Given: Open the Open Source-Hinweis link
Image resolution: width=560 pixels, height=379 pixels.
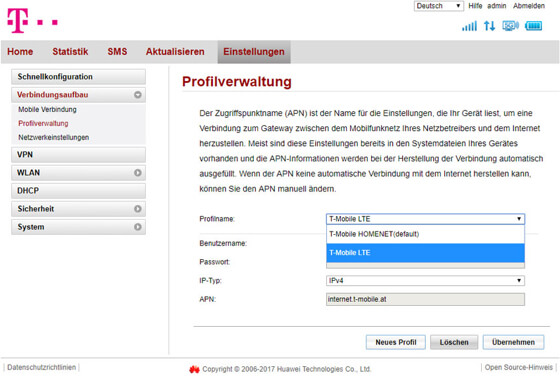Looking at the screenshot, I should click(x=519, y=367).
